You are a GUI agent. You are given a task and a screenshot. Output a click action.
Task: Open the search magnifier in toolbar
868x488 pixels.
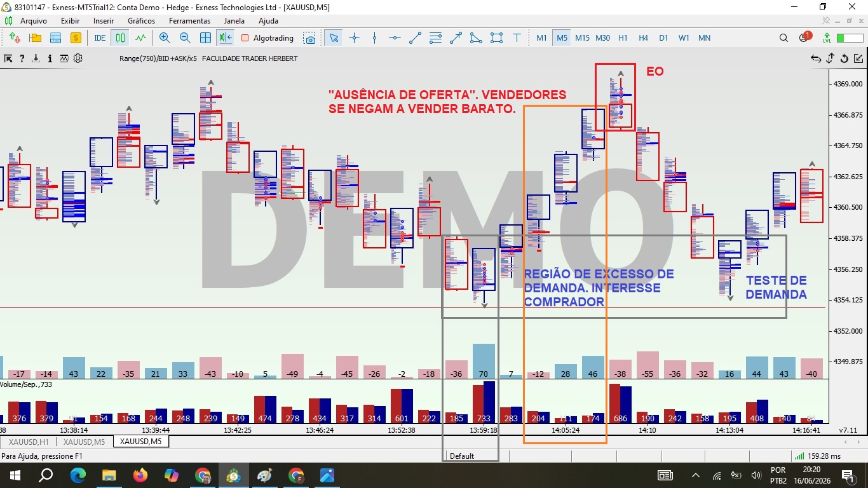click(x=783, y=38)
